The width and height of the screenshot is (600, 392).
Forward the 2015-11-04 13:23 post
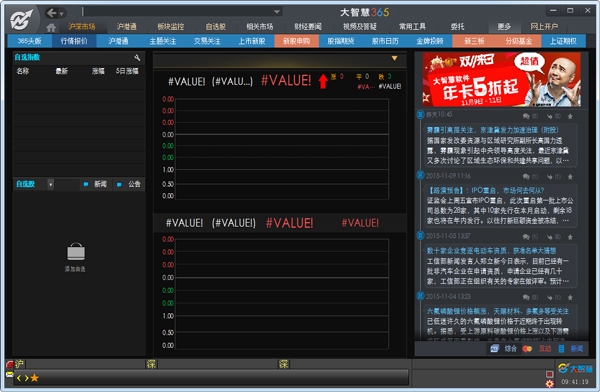pyautogui.click(x=549, y=297)
